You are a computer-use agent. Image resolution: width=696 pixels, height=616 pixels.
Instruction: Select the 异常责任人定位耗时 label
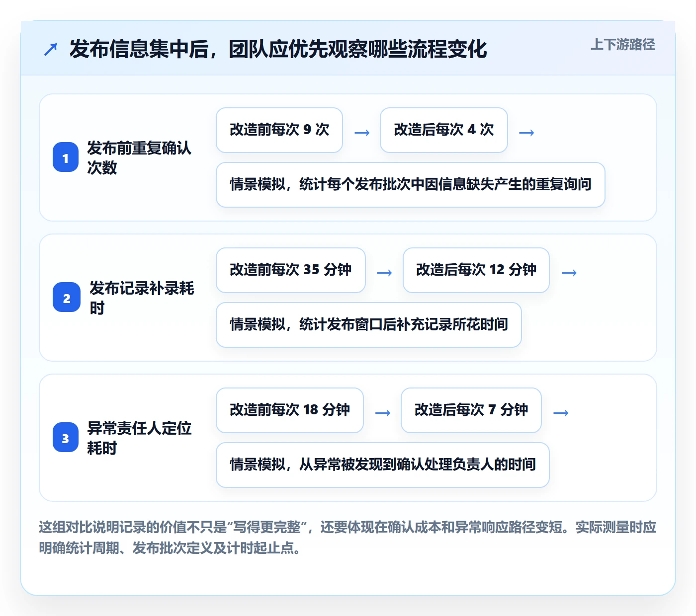coord(139,438)
